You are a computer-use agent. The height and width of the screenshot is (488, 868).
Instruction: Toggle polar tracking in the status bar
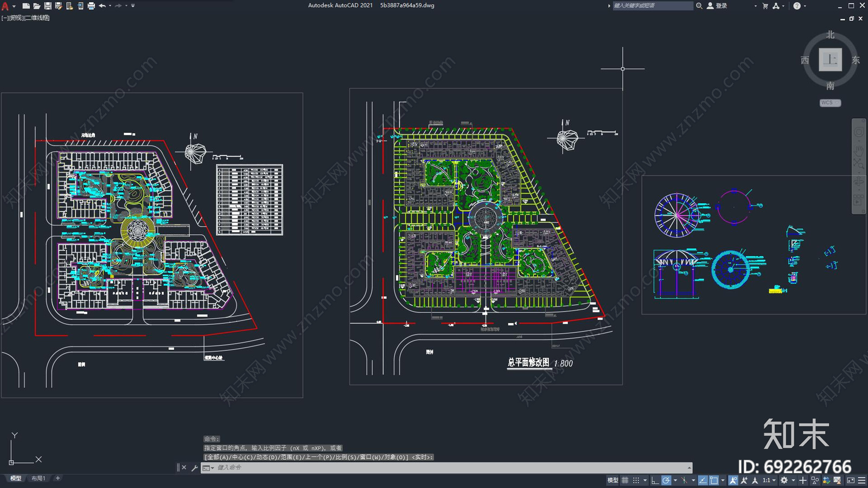coord(666,480)
